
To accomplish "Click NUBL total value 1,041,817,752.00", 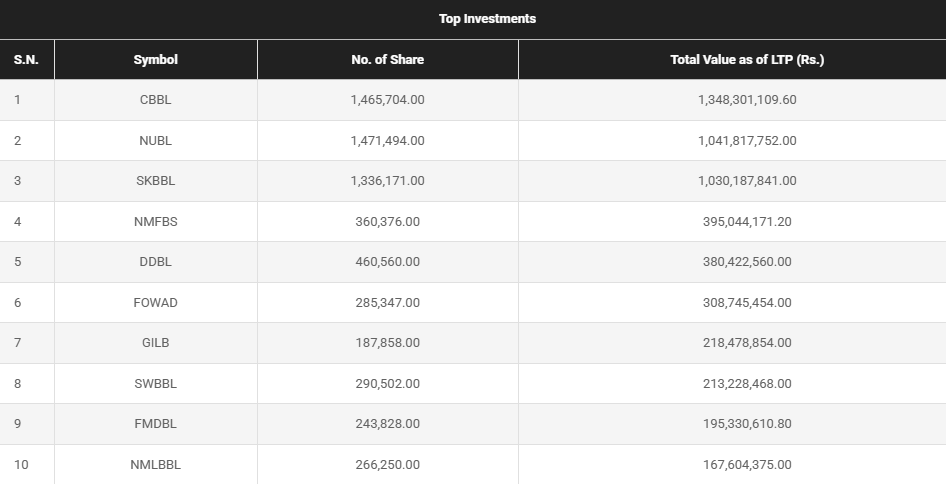I will 746,141.
